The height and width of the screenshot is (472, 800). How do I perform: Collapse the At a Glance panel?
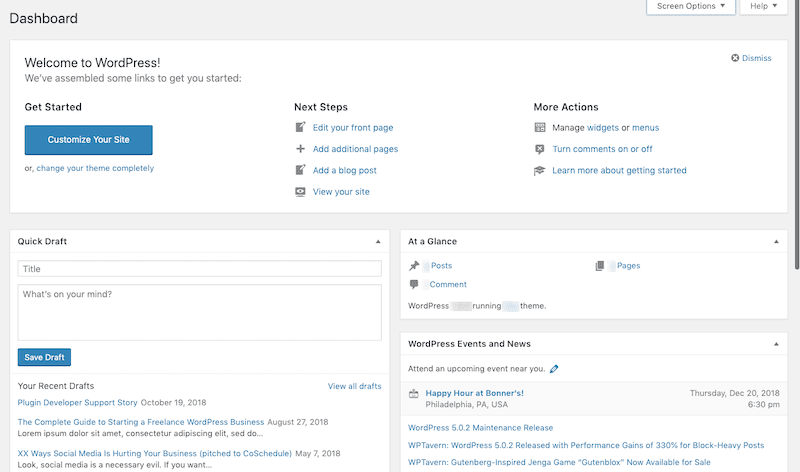[x=776, y=242]
